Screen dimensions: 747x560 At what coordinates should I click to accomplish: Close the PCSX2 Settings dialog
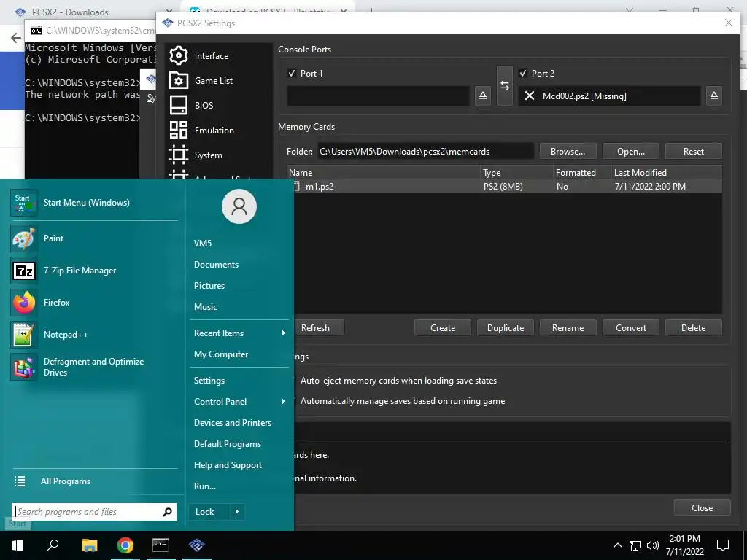[703, 507]
